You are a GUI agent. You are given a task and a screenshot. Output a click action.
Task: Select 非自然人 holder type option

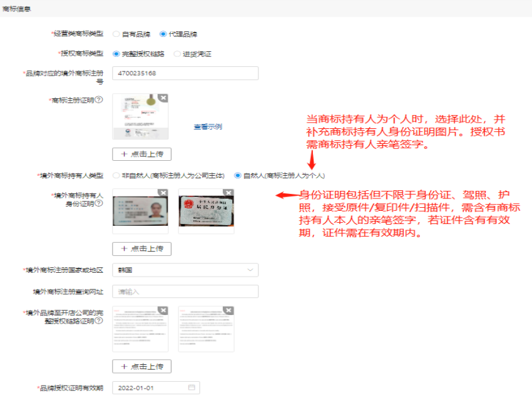click(x=116, y=175)
